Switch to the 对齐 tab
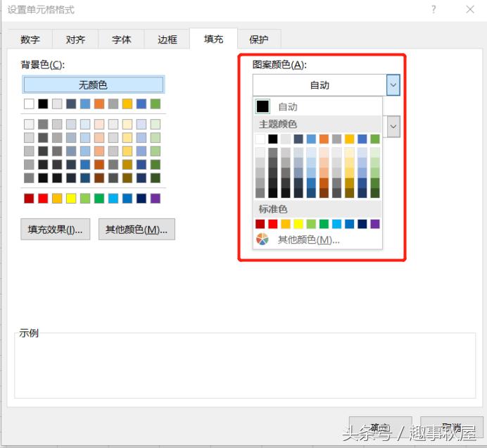 pos(75,39)
